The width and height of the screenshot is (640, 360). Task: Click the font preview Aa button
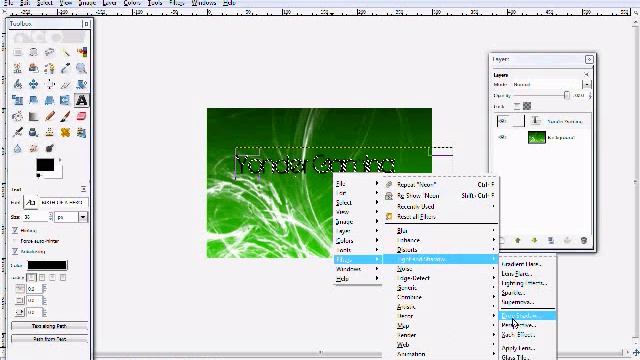click(30, 202)
